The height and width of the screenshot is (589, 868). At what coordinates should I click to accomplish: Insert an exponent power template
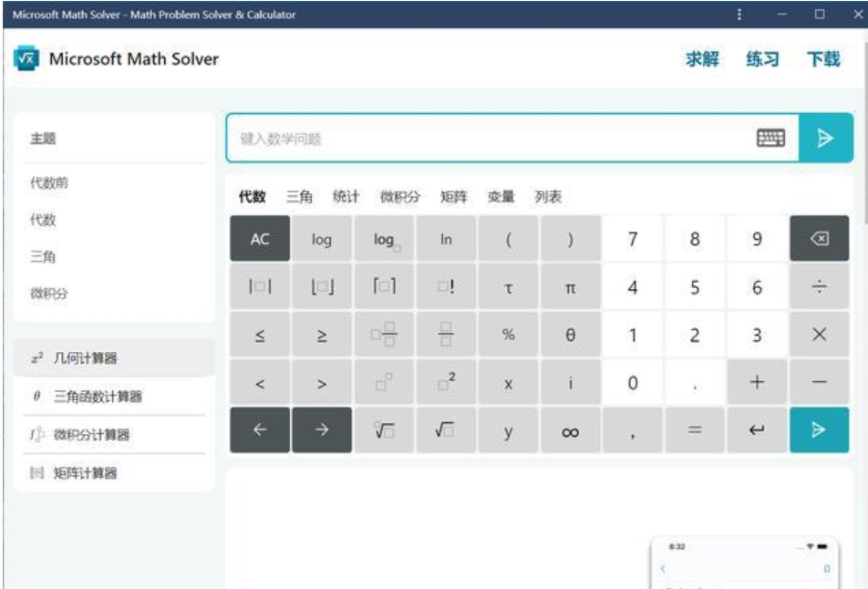coord(384,383)
